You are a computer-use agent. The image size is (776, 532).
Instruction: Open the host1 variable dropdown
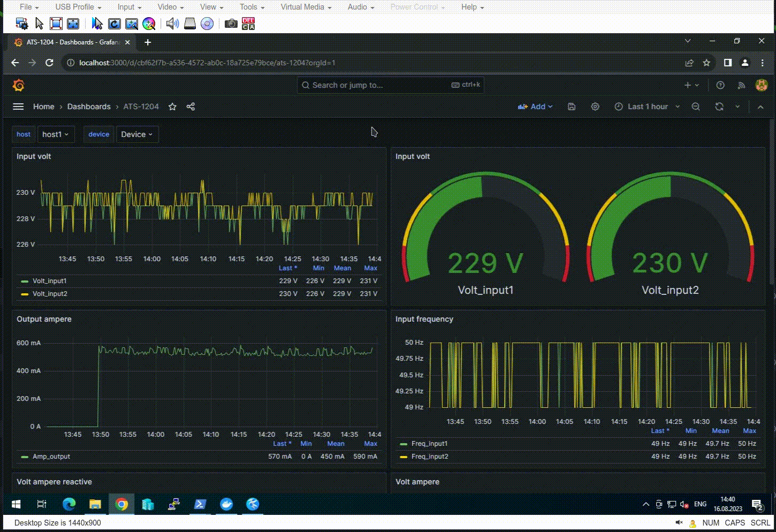56,134
